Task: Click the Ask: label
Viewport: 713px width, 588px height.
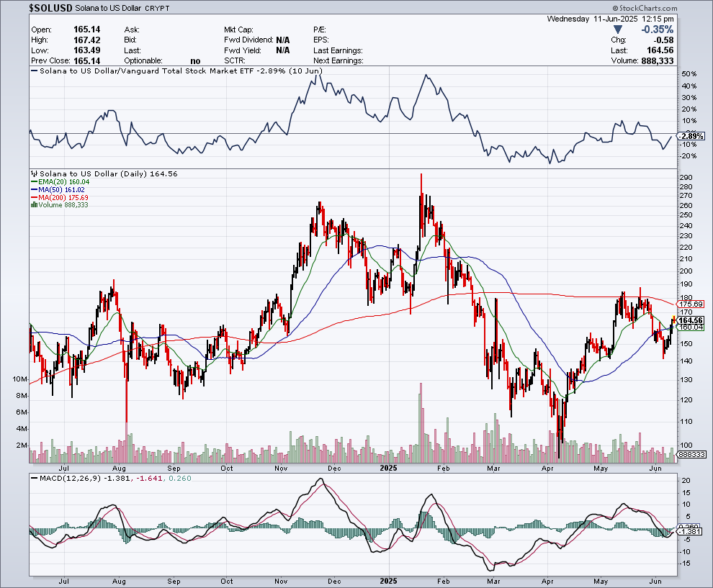Action: (131, 30)
